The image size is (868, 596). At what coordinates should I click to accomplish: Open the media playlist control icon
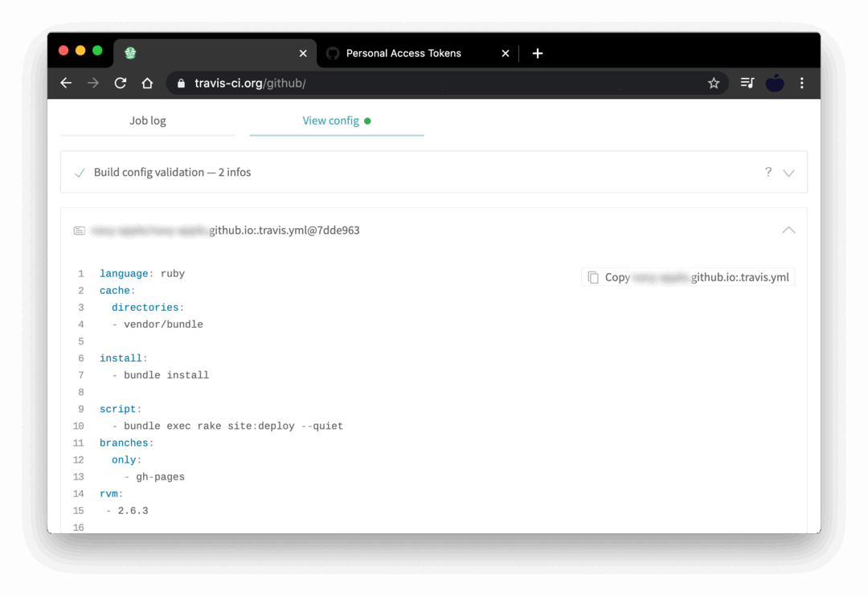pyautogui.click(x=747, y=83)
